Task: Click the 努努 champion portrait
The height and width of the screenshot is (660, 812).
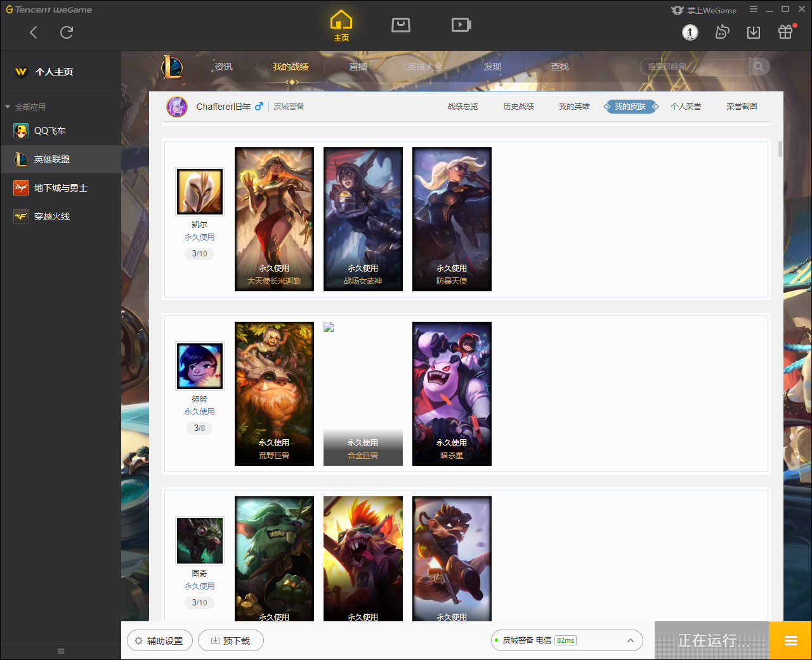Action: (200, 366)
